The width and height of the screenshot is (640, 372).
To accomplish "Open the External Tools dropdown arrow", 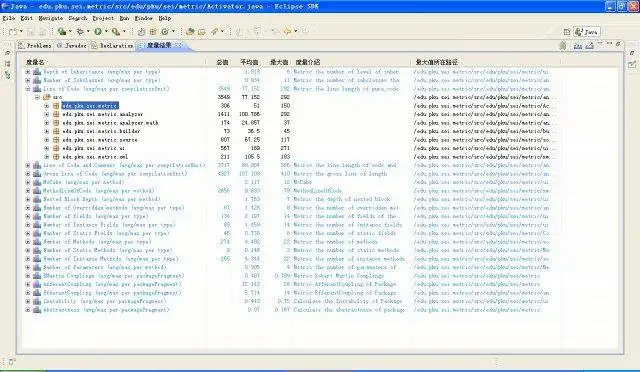I will 124,31.
